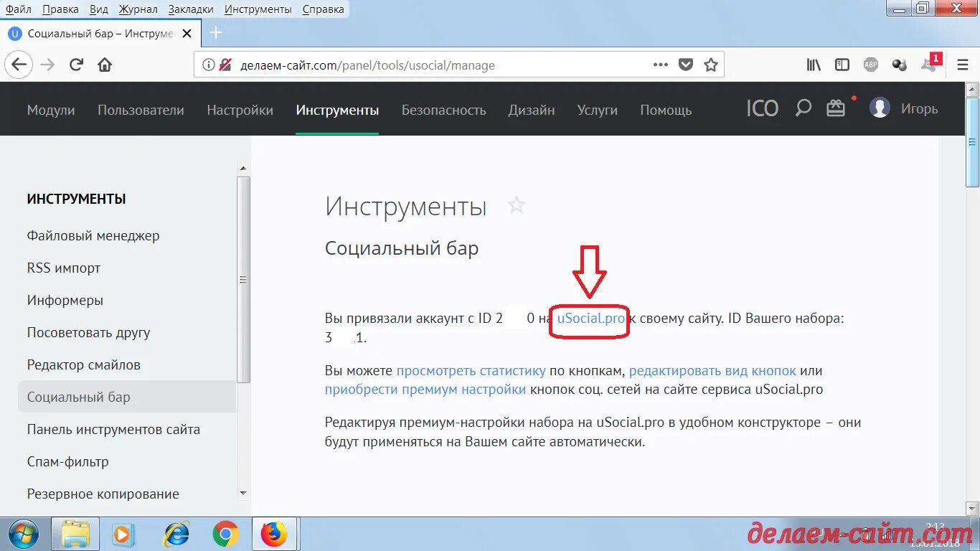Launch media player from taskbar

point(123,534)
